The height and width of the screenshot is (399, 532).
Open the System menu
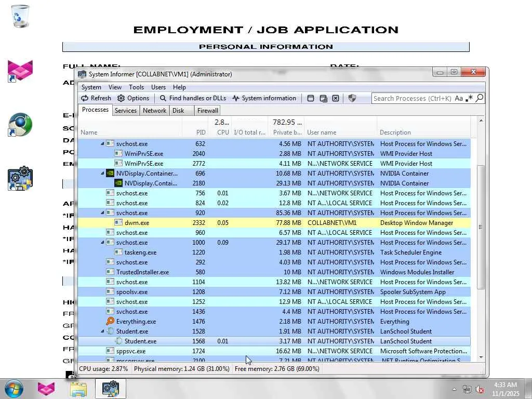pyautogui.click(x=91, y=87)
